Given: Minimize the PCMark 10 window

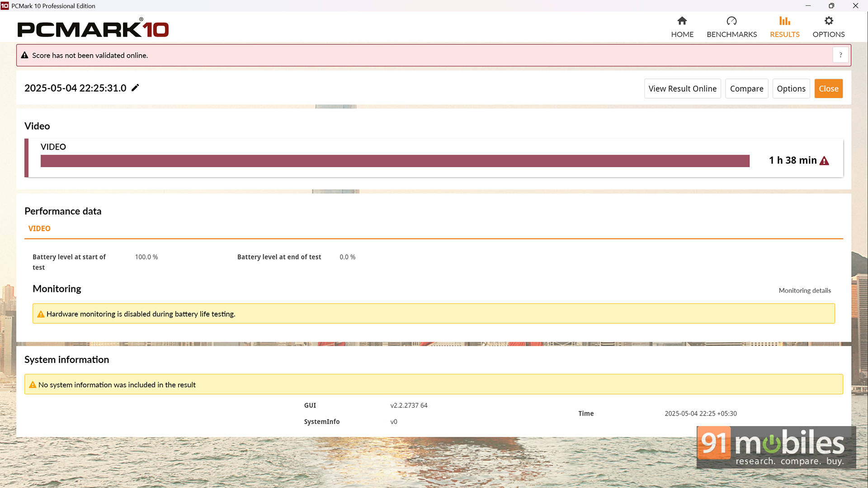Looking at the screenshot, I should pyautogui.click(x=808, y=6).
